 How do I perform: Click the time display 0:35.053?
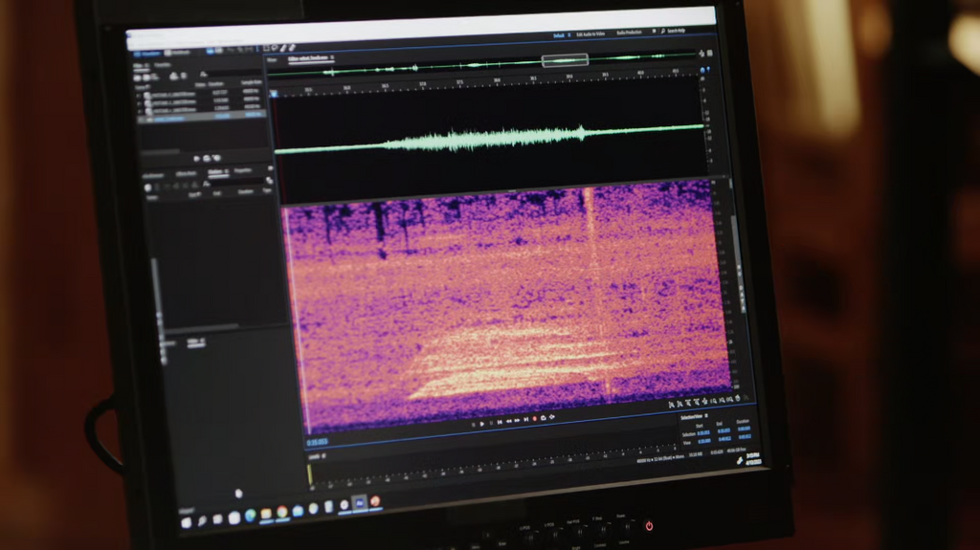[x=318, y=443]
